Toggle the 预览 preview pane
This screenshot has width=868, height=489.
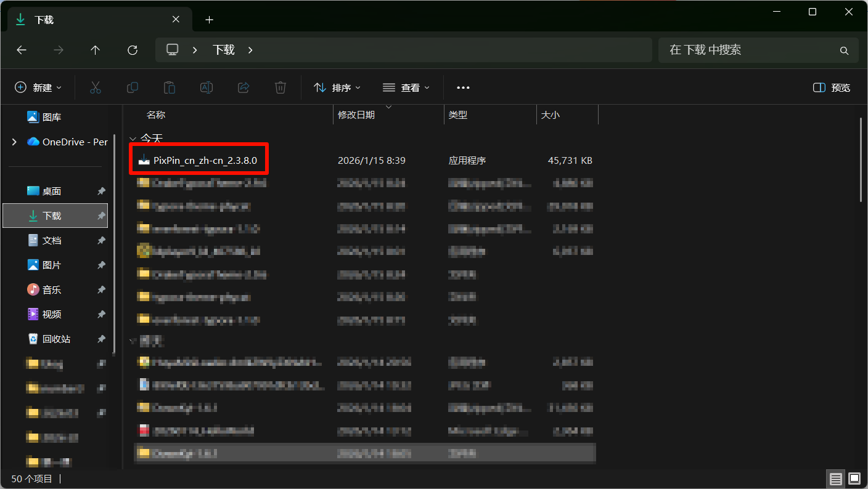832,87
